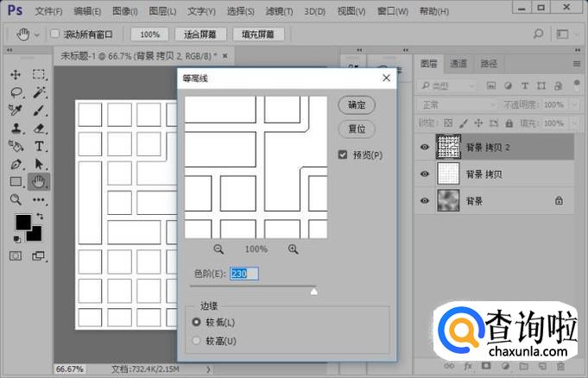Select the 较高(U) edge radio button
588x378 pixels.
[197, 341]
